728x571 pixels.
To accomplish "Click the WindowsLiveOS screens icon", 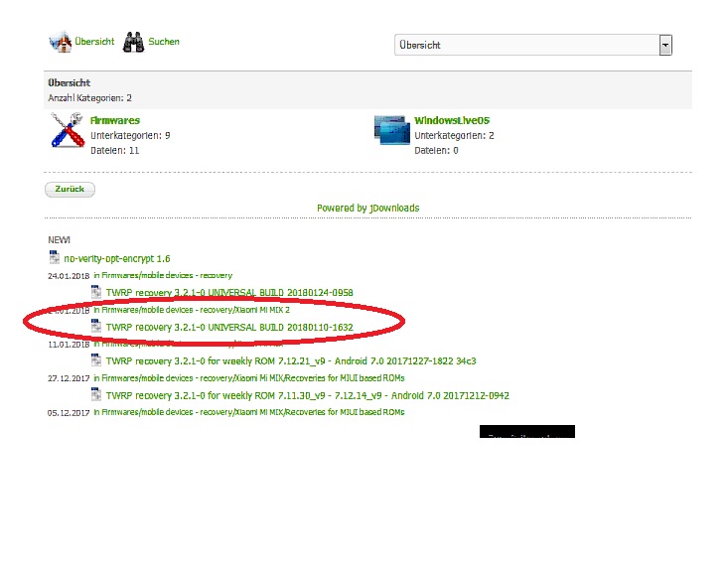I will (392, 129).
